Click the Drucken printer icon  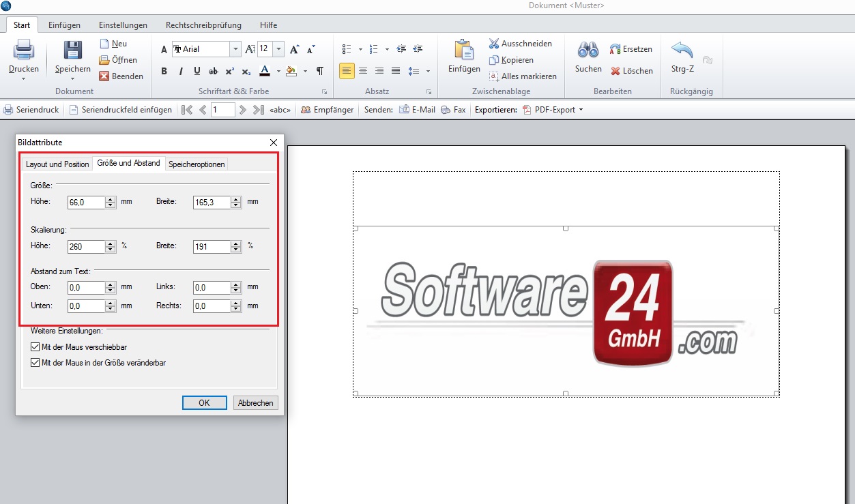[24, 50]
